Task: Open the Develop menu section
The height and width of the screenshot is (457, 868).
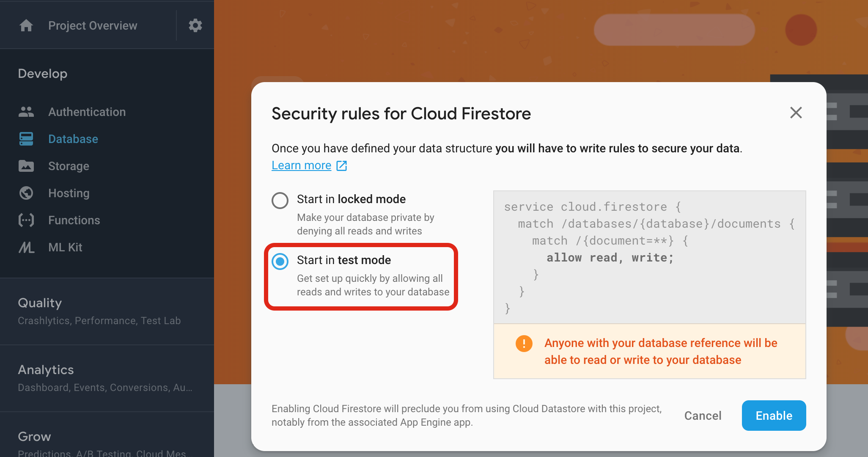Action: [x=42, y=73]
